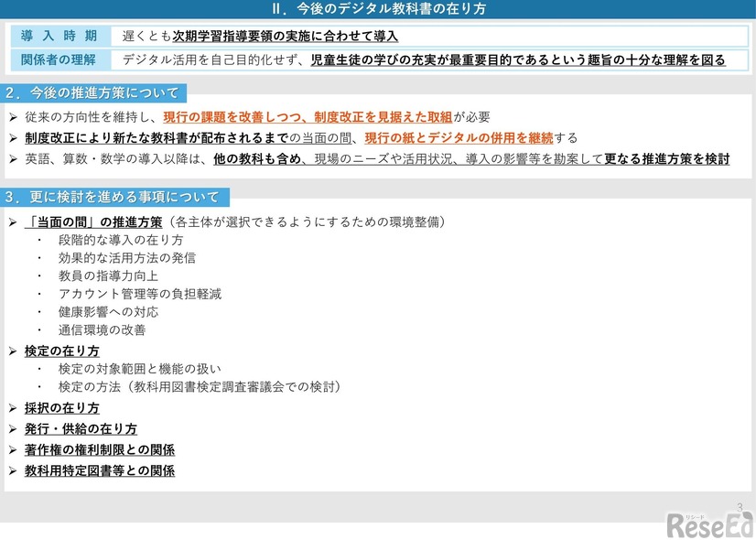This screenshot has height=540, width=756.
Task: Click the text '制度改正により新たな教科書が配布されるまで'
Action: (x=157, y=138)
